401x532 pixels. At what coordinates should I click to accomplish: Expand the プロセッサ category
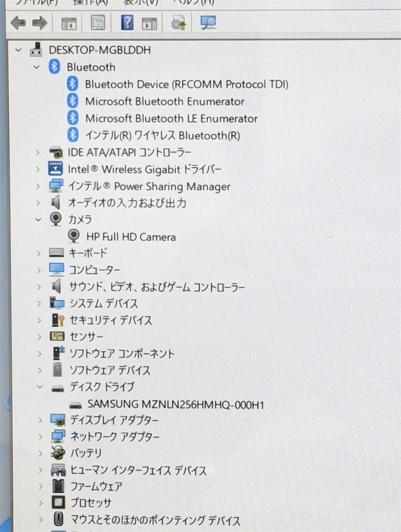click(x=41, y=503)
